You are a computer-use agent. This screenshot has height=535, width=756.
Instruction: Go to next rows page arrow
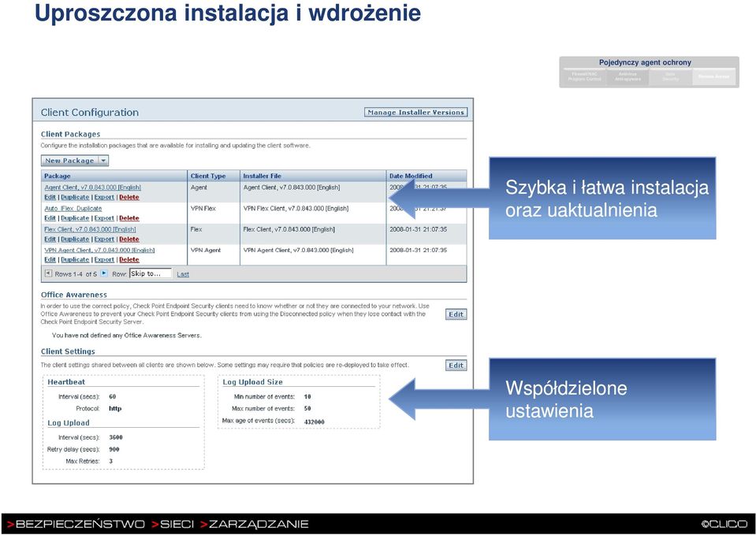(x=103, y=273)
